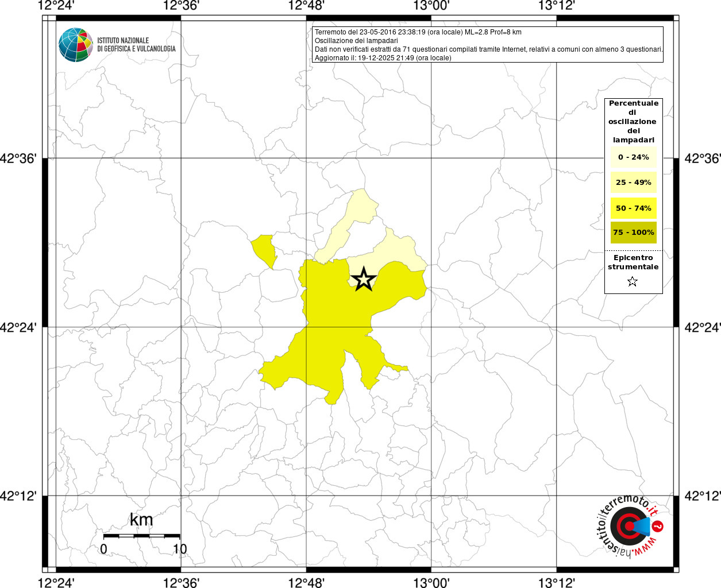The width and height of the screenshot is (721, 588).
Task: Select the 75 - 100% legend swatch
Action: coord(633,233)
